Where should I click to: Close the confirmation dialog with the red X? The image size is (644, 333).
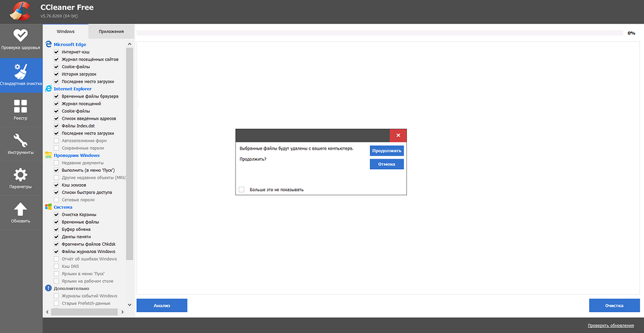(x=398, y=135)
